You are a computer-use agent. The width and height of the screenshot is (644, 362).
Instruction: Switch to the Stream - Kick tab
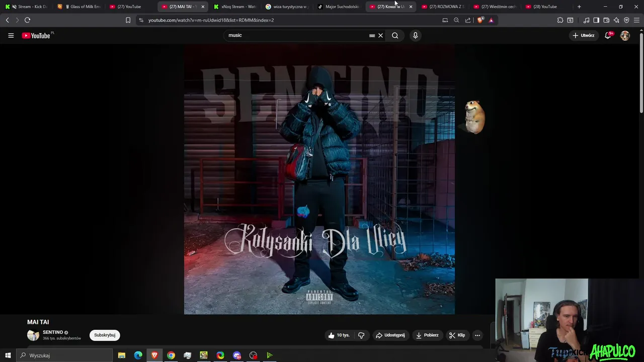tap(27, 7)
